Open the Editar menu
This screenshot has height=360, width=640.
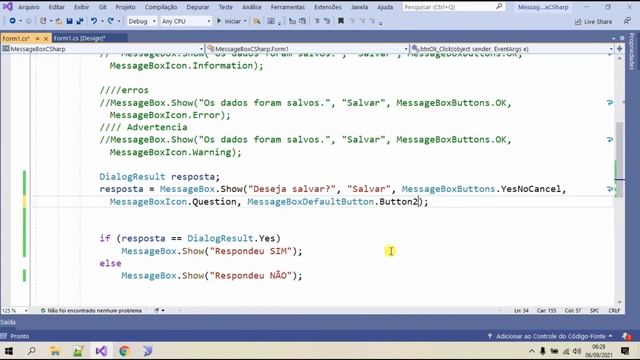56,7
